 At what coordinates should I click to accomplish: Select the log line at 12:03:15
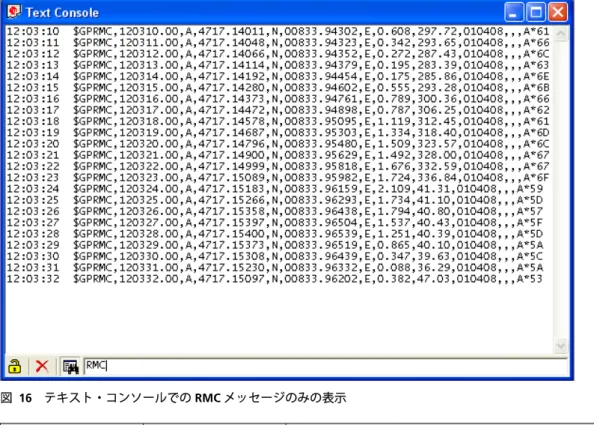click(x=278, y=88)
